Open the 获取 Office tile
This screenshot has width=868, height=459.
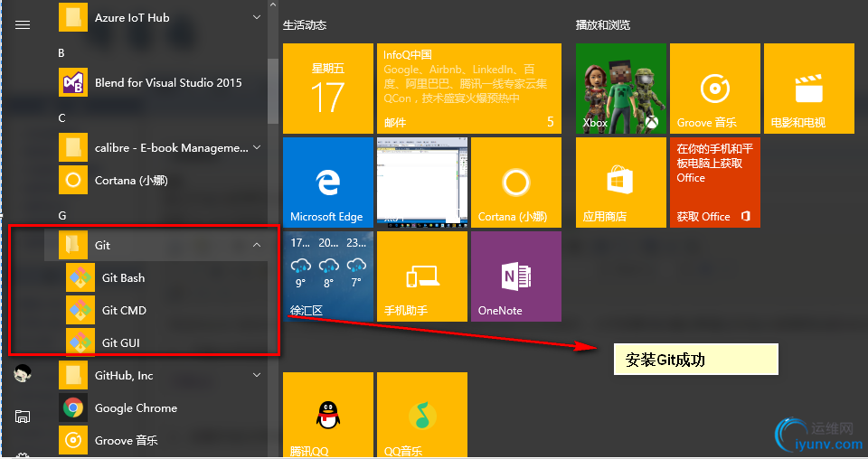714,183
